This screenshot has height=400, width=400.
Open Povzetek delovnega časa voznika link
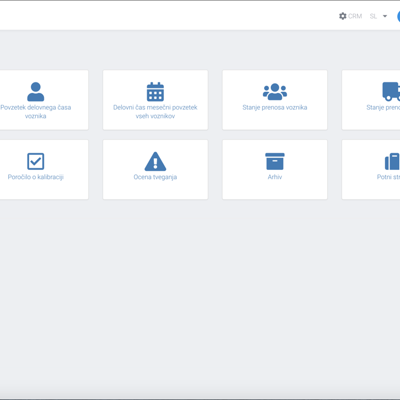pyautogui.click(x=36, y=112)
